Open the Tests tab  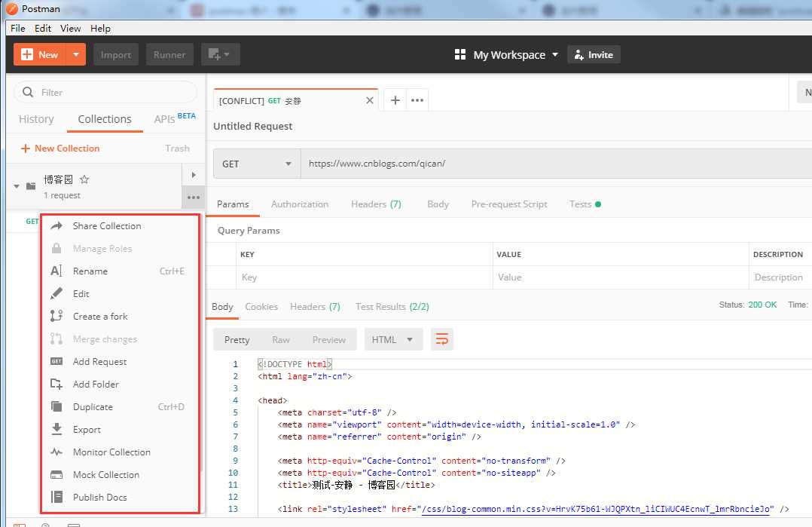click(585, 204)
